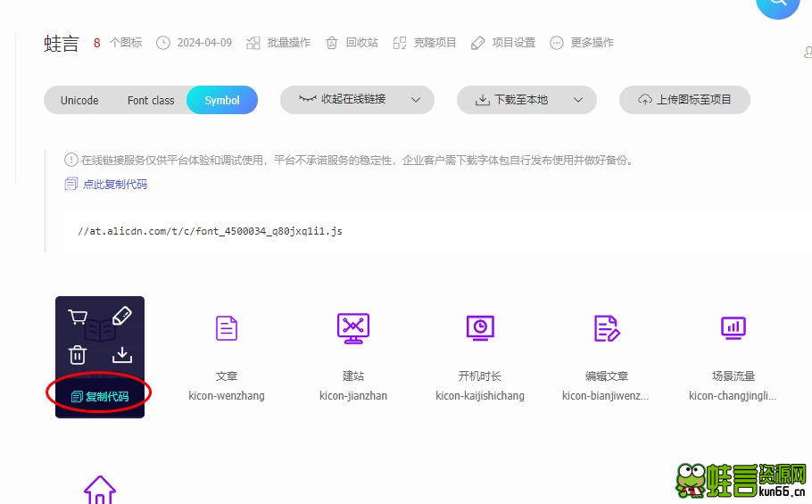Delete the hovered icon with trash button
Image resolution: width=812 pixels, height=504 pixels.
click(x=78, y=354)
